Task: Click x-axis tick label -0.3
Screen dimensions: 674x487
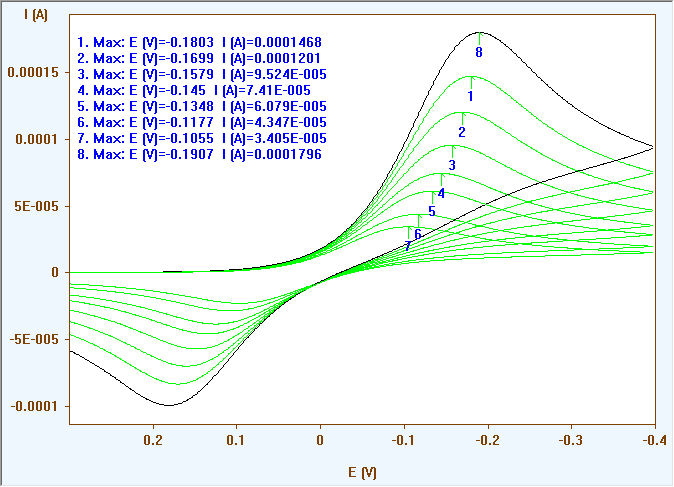Action: click(x=571, y=441)
